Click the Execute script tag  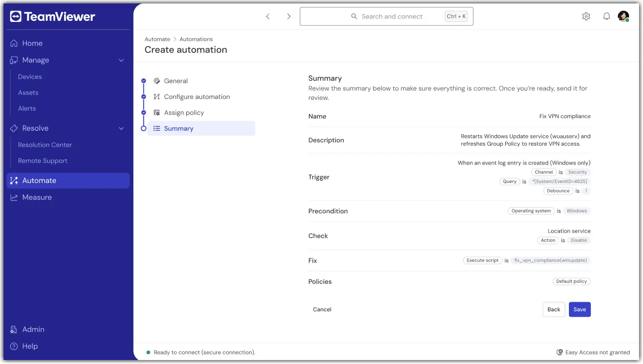coord(482,260)
